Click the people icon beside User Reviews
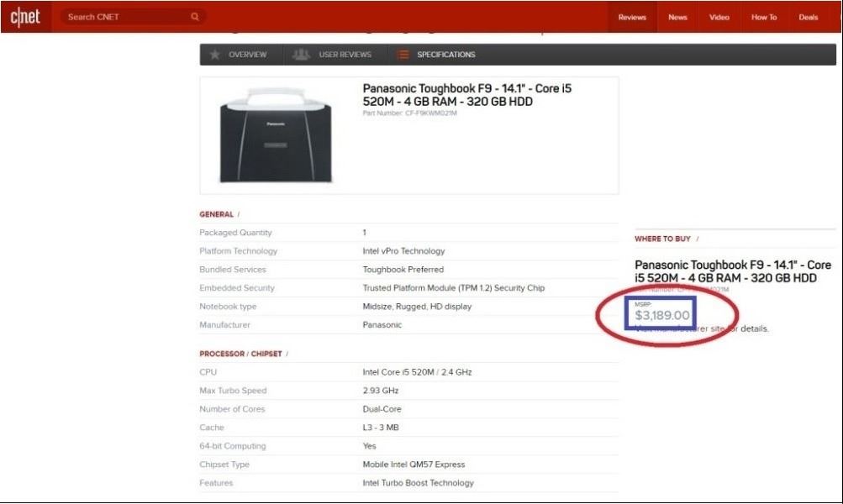 (301, 55)
